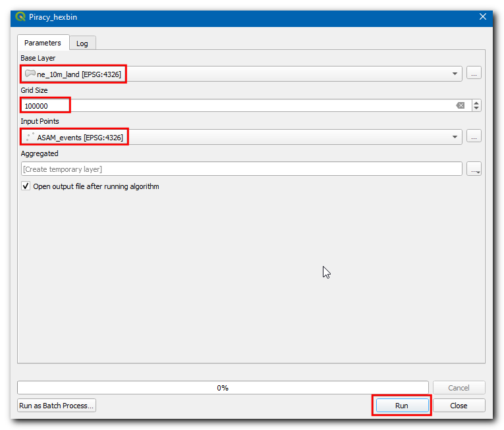The width and height of the screenshot is (504, 430).
Task: Close the Piracy_hexbin window
Action: 482,16
